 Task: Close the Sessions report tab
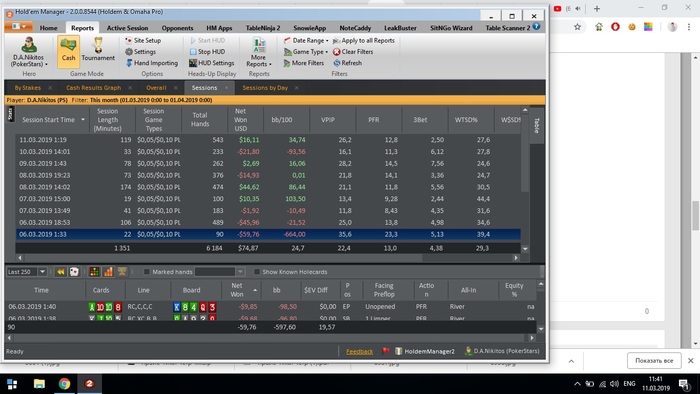pos(226,88)
